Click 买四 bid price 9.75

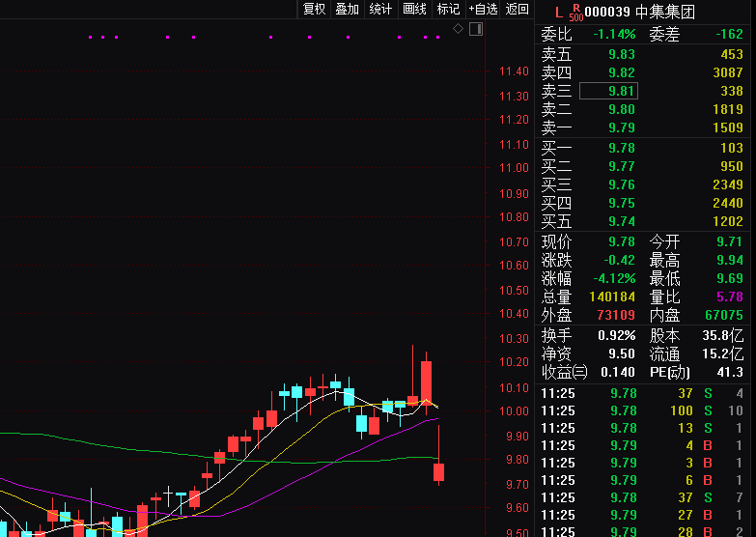[622, 203]
